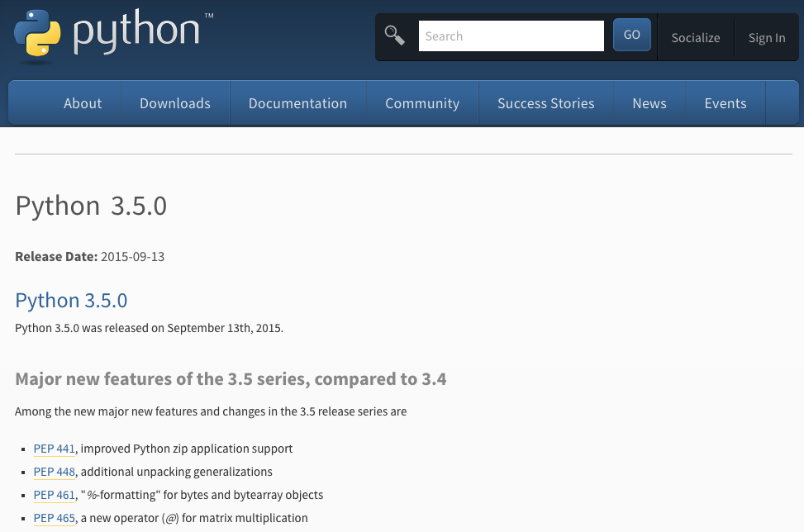Click the PEP 465 link
804x532 pixels.
click(x=55, y=518)
